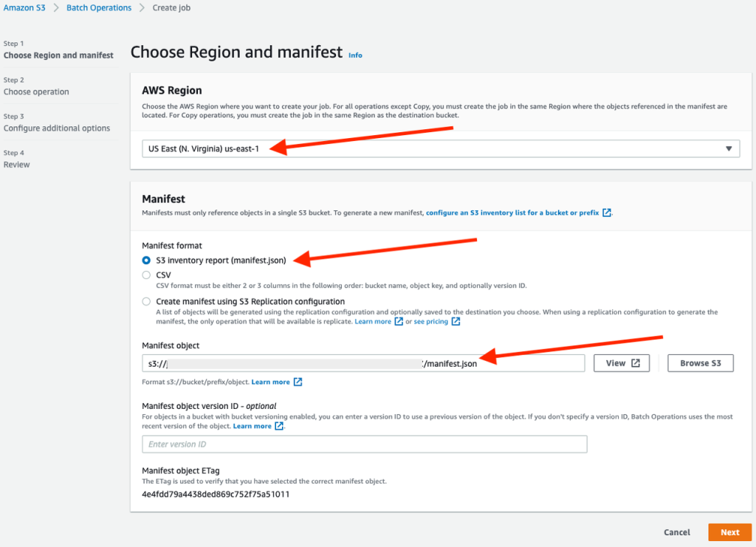Navigate to Batch Operations via breadcrumb
756x547 pixels.
click(x=99, y=7)
